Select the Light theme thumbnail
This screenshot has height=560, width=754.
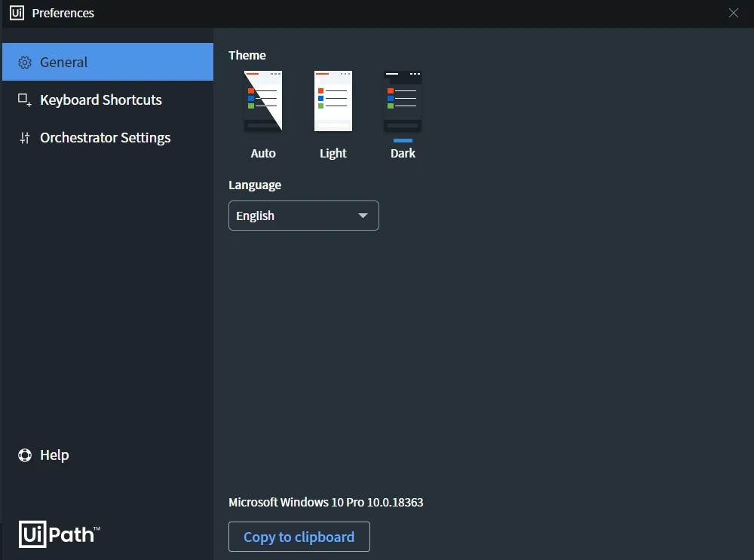333,101
